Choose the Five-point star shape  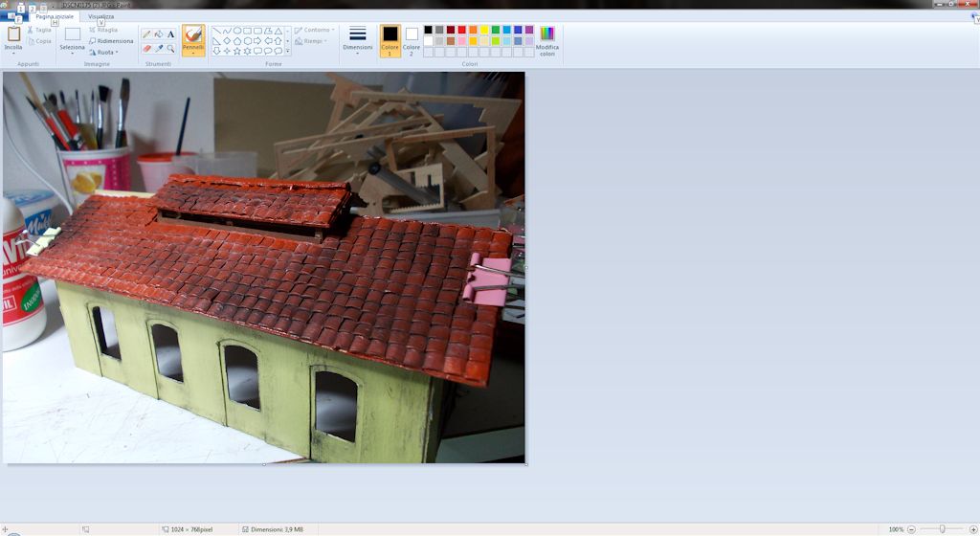(237, 51)
